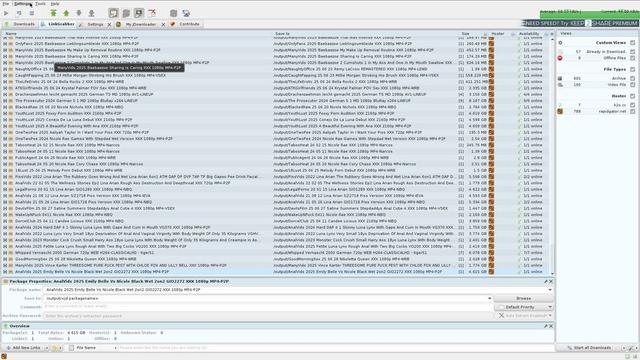Click the gear icon beside Custom Views
Screen dimensions: 640x360
560,42
